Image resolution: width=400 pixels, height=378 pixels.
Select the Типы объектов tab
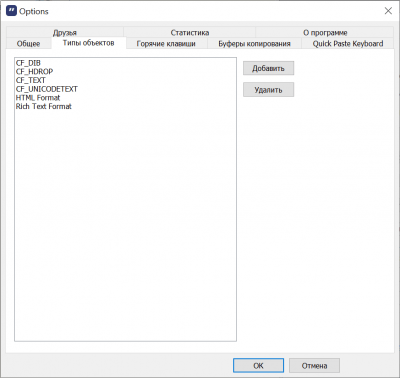pyautogui.click(x=89, y=43)
